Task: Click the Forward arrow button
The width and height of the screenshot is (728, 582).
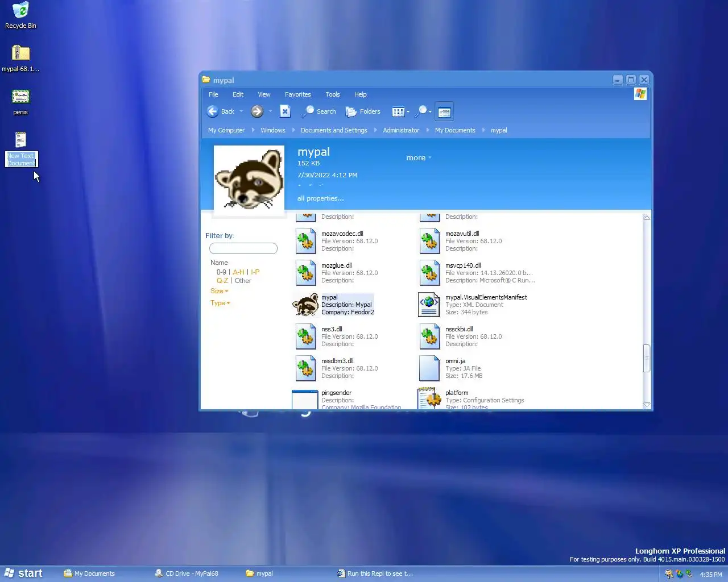Action: 257,111
